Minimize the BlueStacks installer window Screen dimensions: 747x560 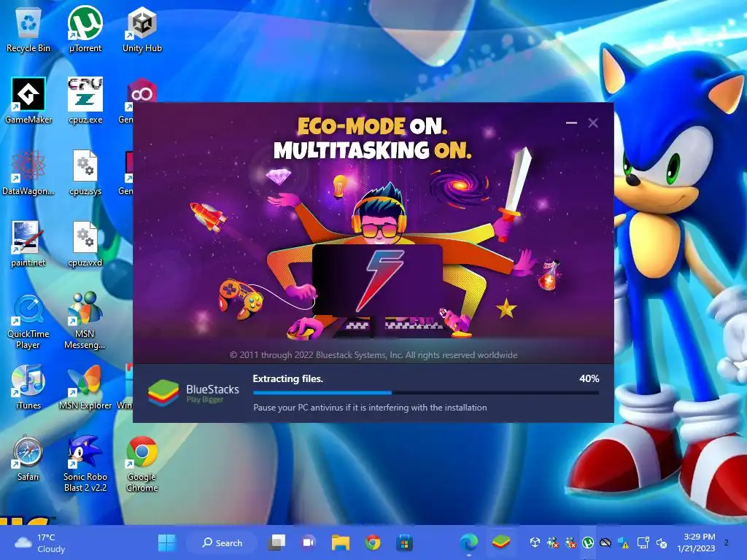[571, 122]
